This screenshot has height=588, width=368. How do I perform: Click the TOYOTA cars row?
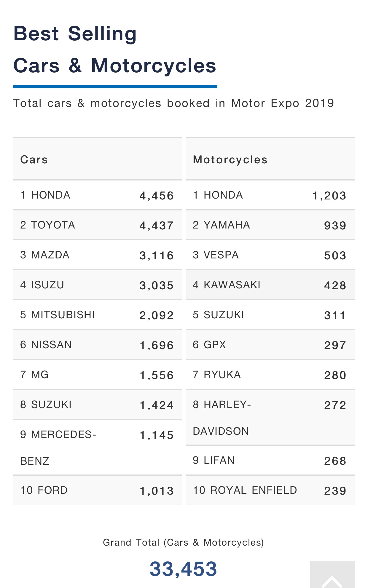point(98,225)
